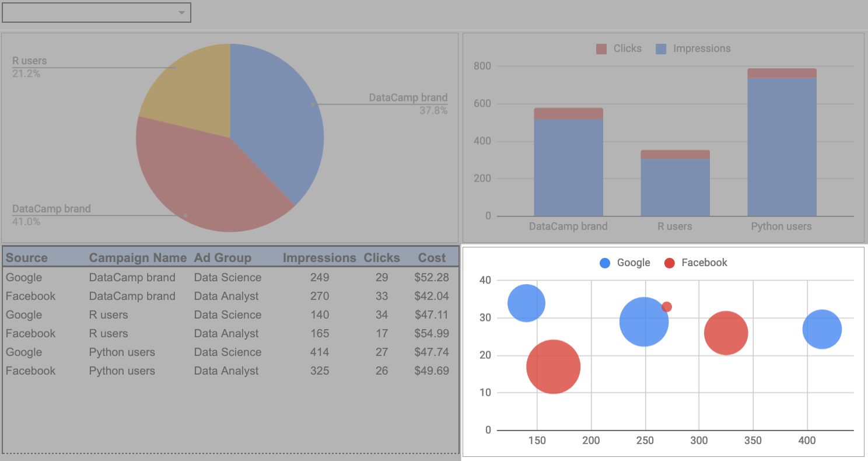
Task: Click the R users 21.2% pie label
Action: click(29, 67)
